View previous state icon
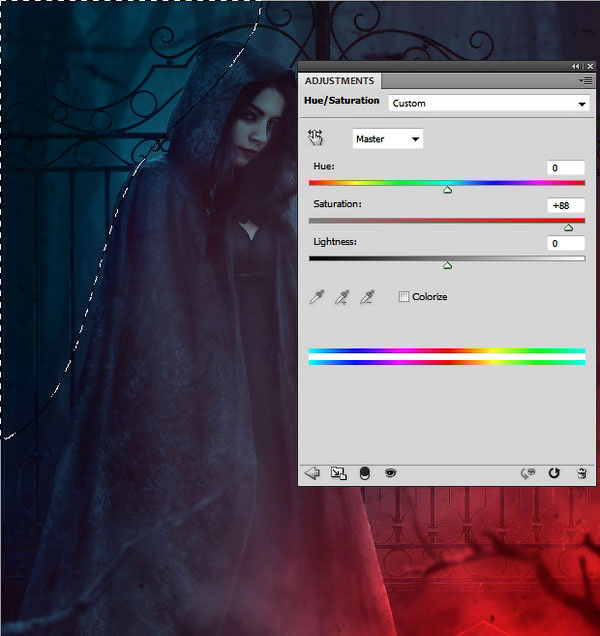Screen dimensions: 600x636 click(528, 473)
